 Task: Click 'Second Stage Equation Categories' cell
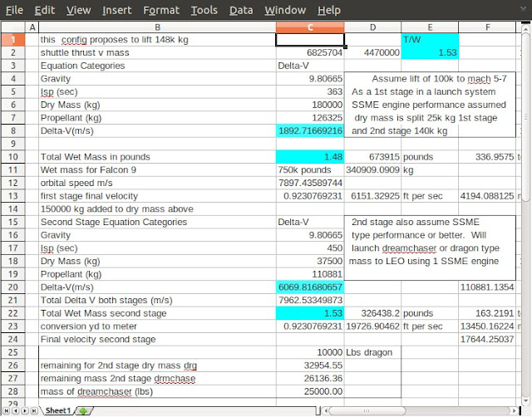pos(157,222)
